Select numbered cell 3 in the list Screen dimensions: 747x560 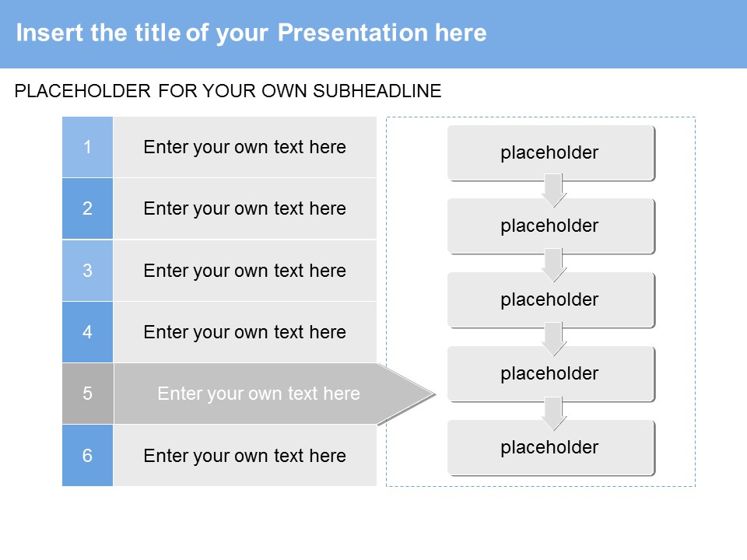(87, 271)
